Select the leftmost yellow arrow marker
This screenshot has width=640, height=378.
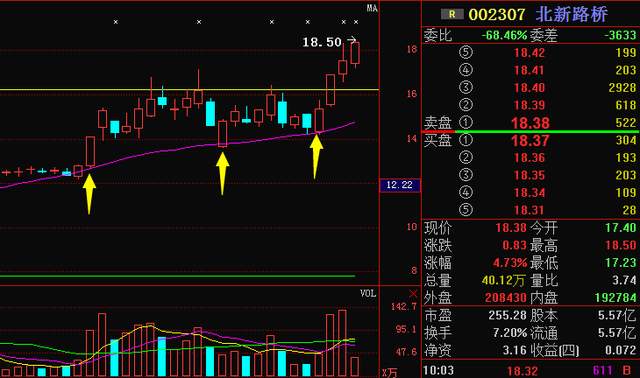(x=89, y=193)
